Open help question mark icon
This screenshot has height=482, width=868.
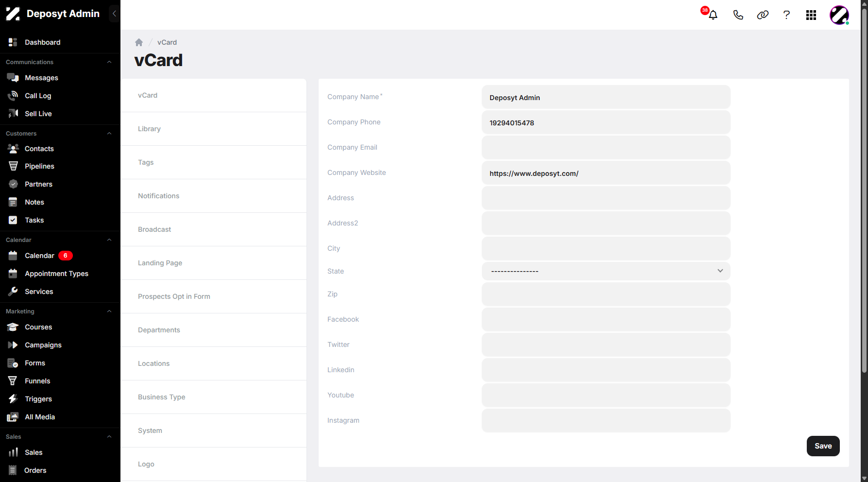(786, 15)
